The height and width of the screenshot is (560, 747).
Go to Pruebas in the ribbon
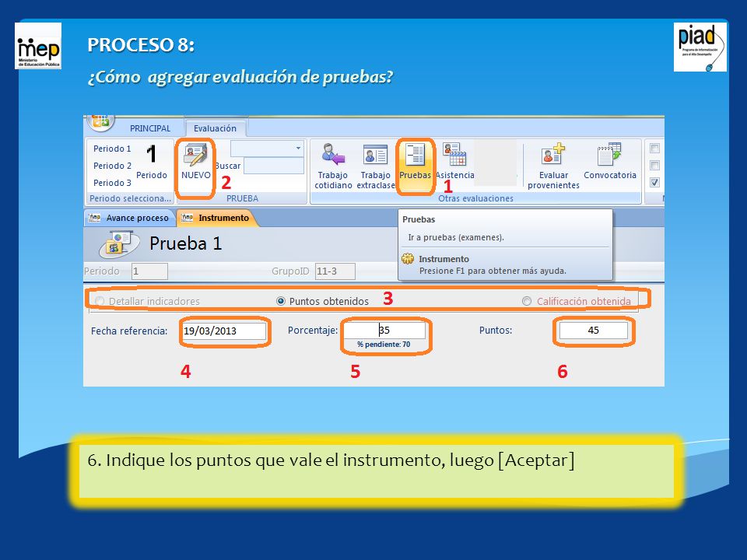[415, 165]
